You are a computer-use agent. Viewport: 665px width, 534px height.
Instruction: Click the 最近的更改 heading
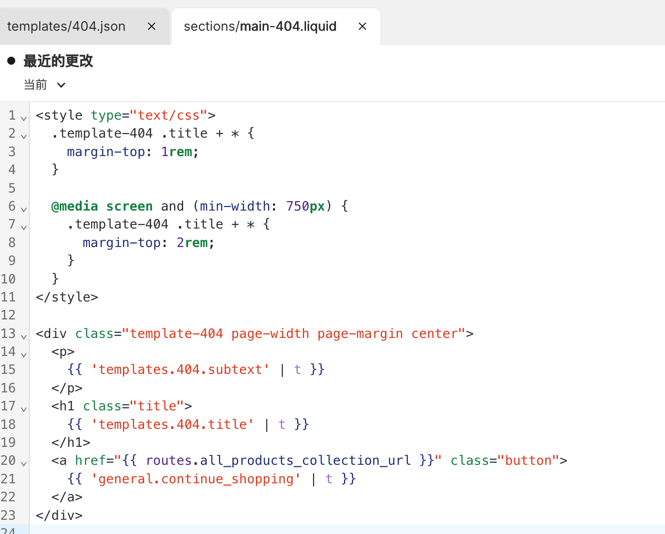58,61
